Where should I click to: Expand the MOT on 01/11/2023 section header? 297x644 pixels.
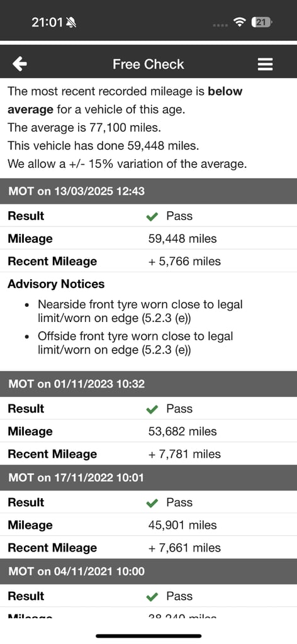click(148, 384)
